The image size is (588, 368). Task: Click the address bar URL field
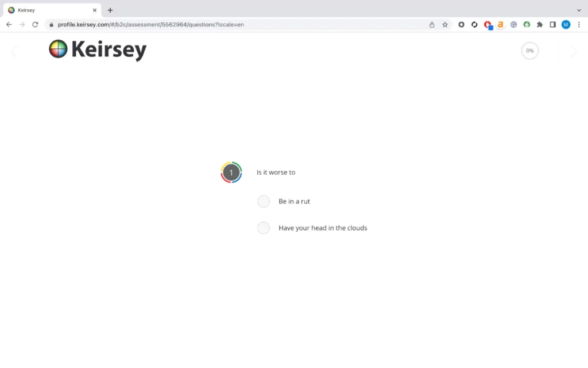tap(240, 24)
